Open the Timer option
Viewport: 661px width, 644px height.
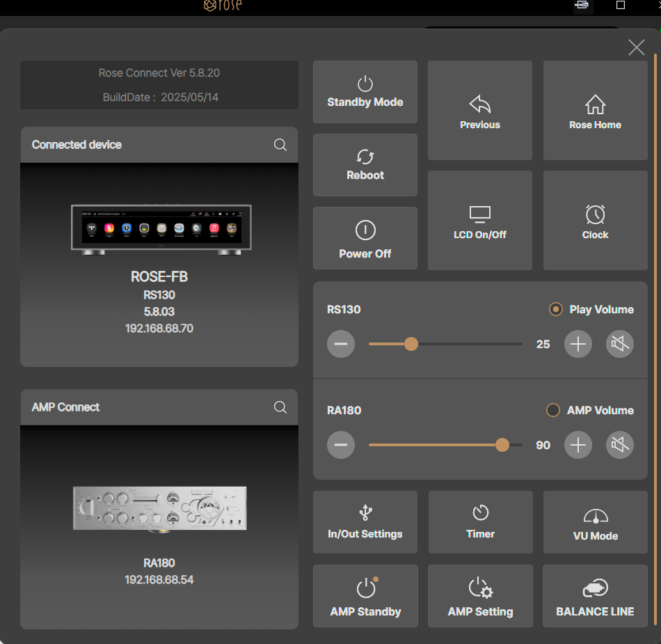[x=481, y=522]
